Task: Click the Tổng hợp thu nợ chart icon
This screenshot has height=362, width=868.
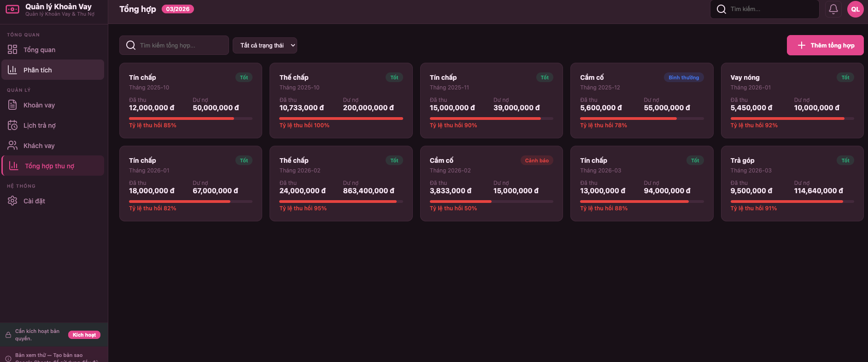Action: (13, 166)
